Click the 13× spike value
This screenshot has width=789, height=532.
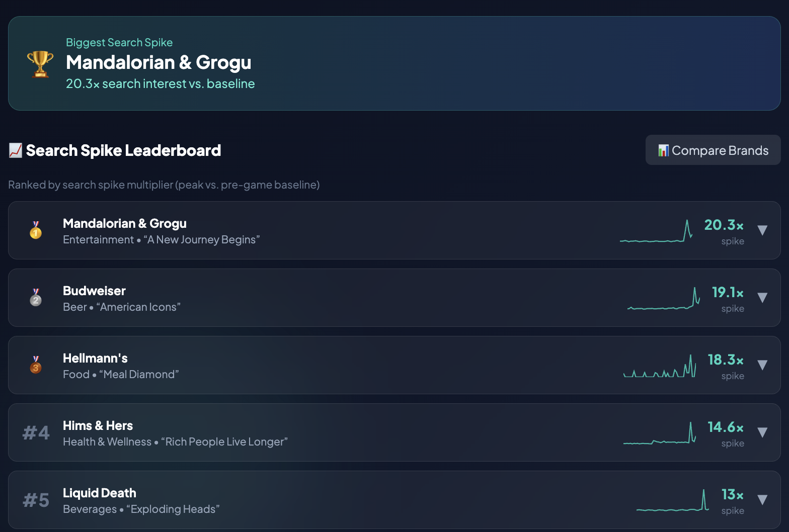pyautogui.click(x=732, y=494)
